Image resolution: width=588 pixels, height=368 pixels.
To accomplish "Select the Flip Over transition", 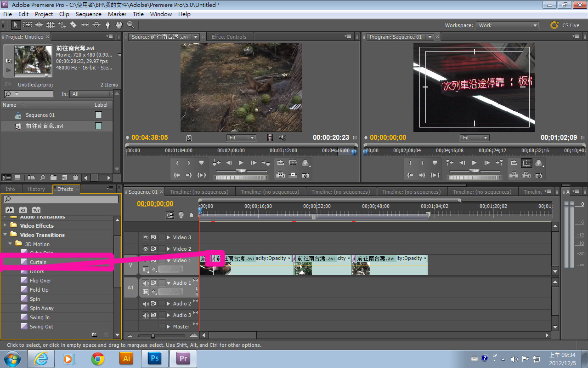I will tap(40, 281).
